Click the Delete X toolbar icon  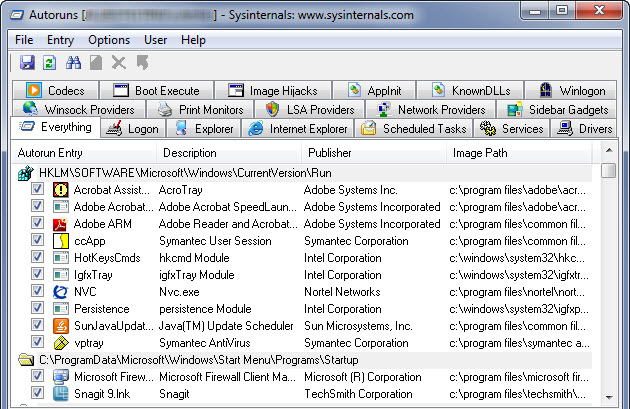point(119,63)
